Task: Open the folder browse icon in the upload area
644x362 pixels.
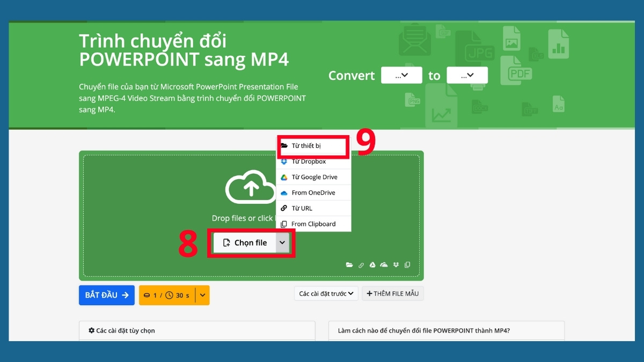Action: click(349, 264)
